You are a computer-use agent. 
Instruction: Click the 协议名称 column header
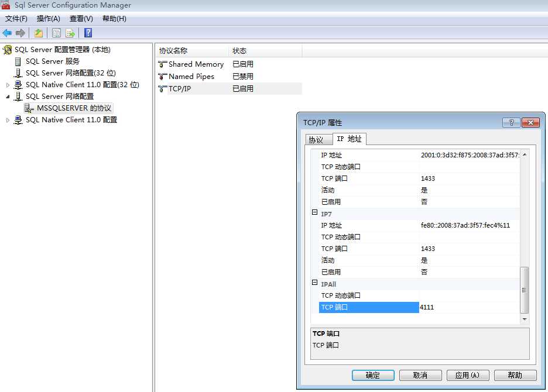click(193, 51)
